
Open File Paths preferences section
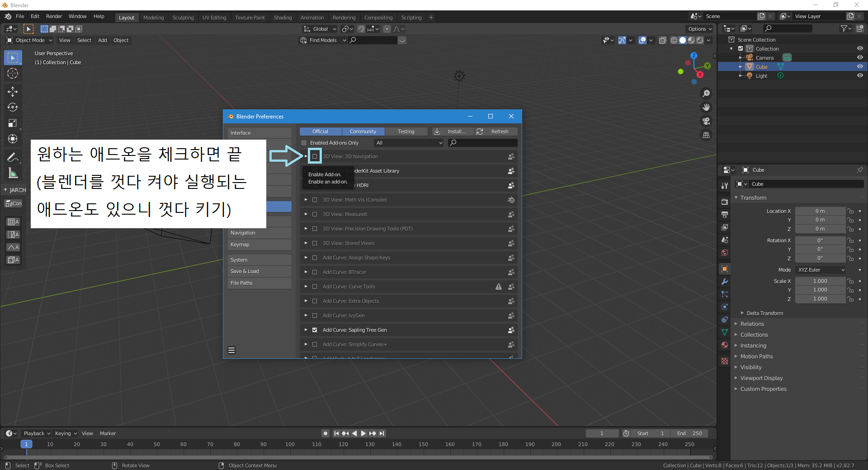[259, 283]
